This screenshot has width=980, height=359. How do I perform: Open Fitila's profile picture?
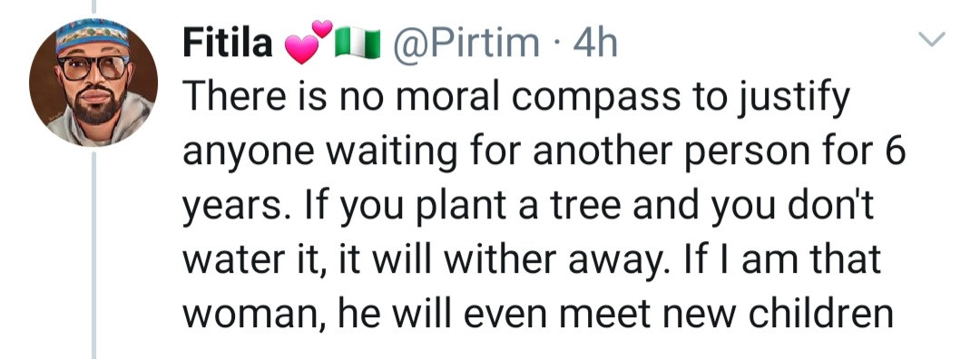[93, 82]
